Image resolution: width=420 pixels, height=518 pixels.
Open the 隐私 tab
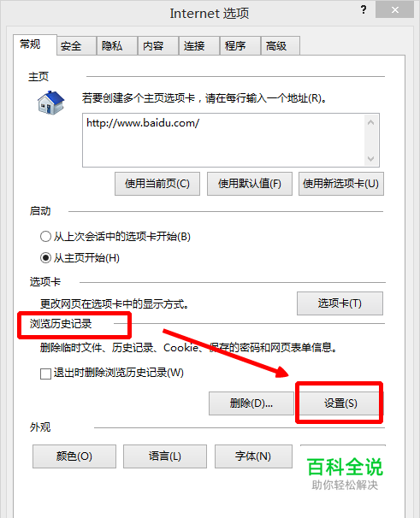(117, 45)
